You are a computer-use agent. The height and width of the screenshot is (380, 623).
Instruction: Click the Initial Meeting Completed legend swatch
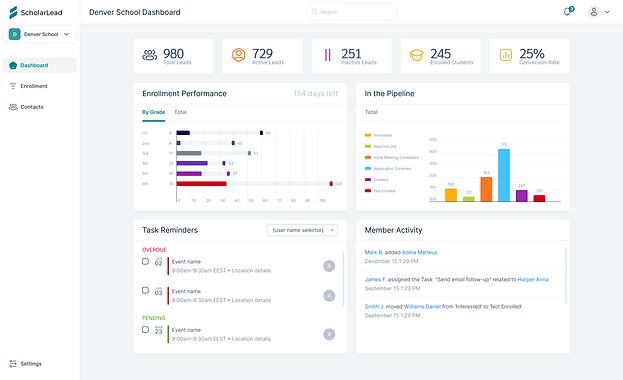(368, 157)
